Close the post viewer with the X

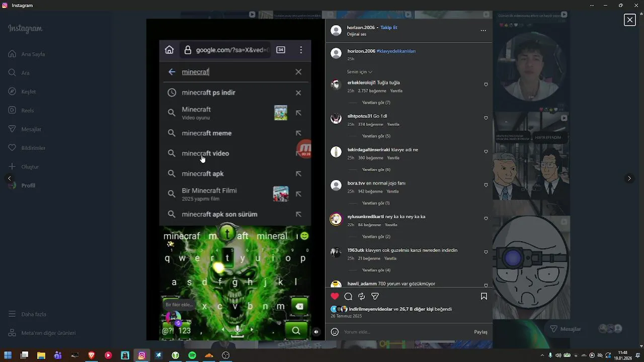629,20
